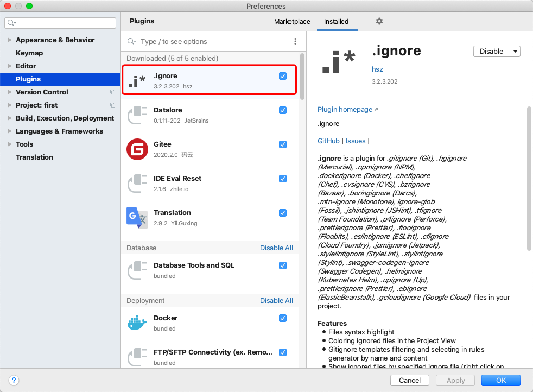Screen dimensions: 533x392
Task: Click the FTP/SFTP Connectivity plug icon
Action: click(x=137, y=357)
